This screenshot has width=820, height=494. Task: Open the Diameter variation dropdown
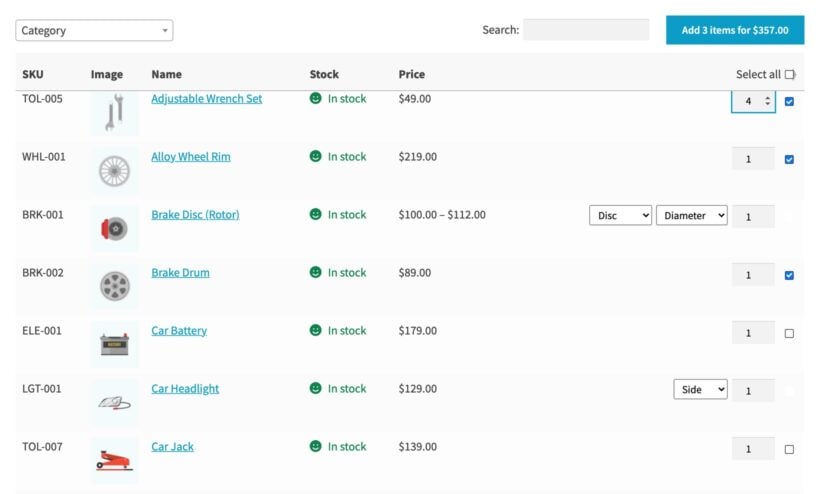pos(691,215)
